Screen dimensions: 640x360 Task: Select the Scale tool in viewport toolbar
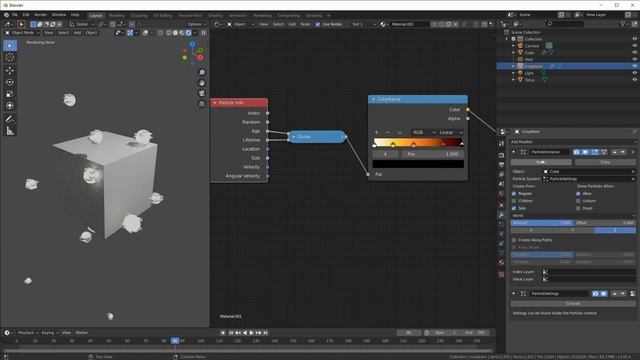coord(10,94)
